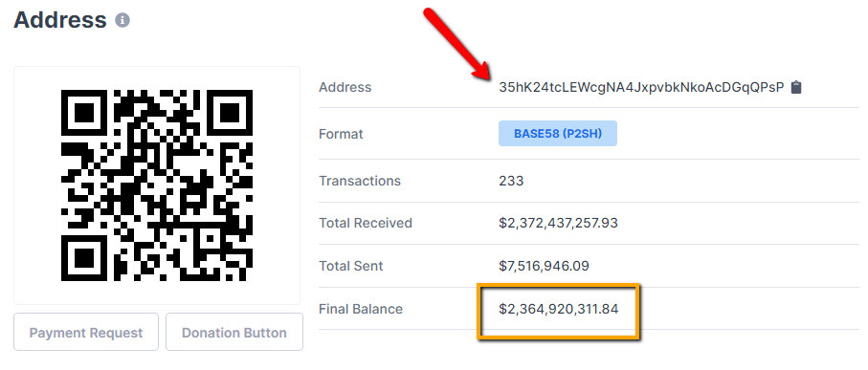Click the Transactions count 233

click(511, 181)
